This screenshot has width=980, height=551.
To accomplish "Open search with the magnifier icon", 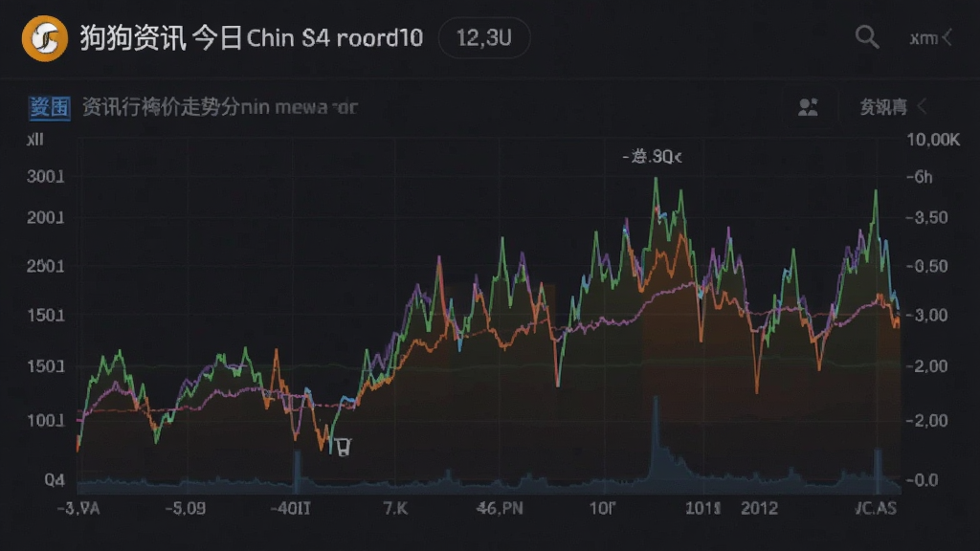I will pyautogui.click(x=867, y=37).
